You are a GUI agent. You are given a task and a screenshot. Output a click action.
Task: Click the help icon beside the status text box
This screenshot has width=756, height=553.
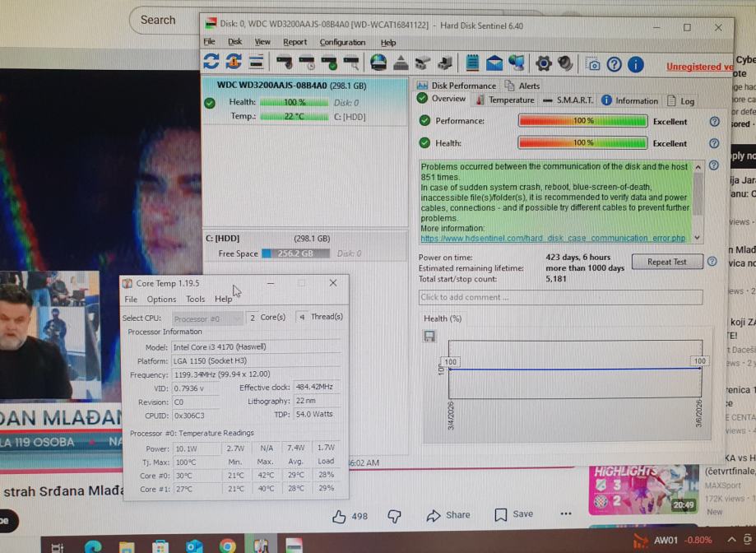714,165
